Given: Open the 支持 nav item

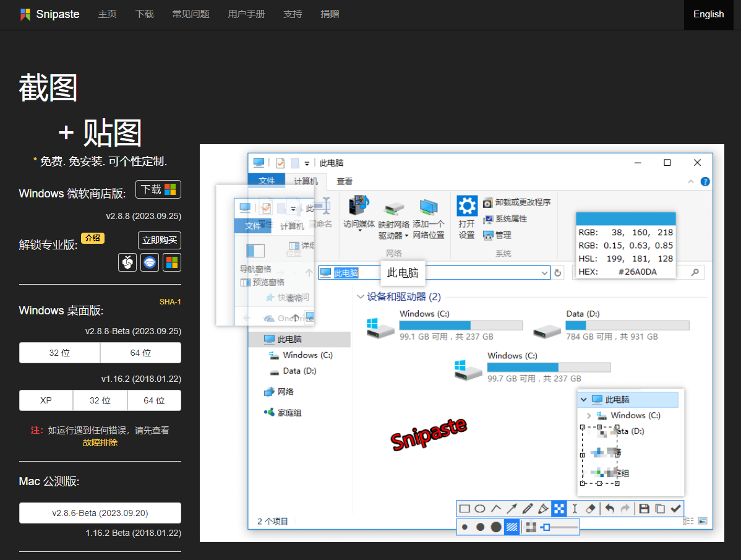Looking at the screenshot, I should tap(293, 14).
